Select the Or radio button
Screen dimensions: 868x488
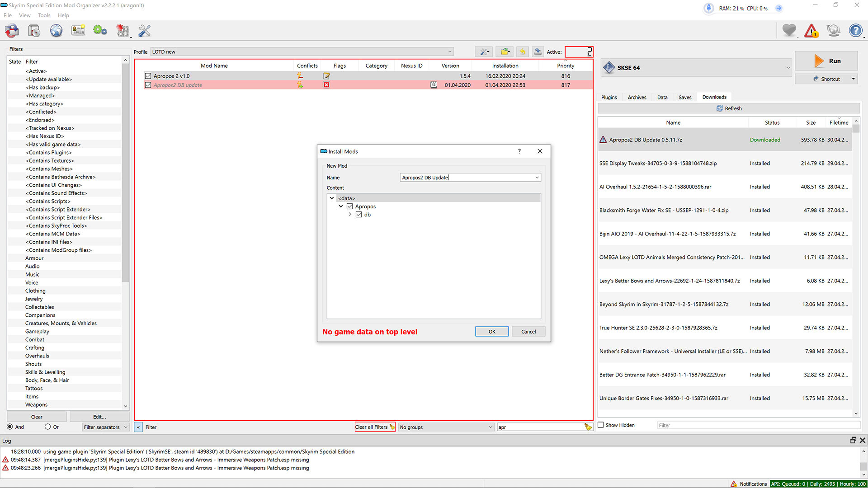(47, 427)
